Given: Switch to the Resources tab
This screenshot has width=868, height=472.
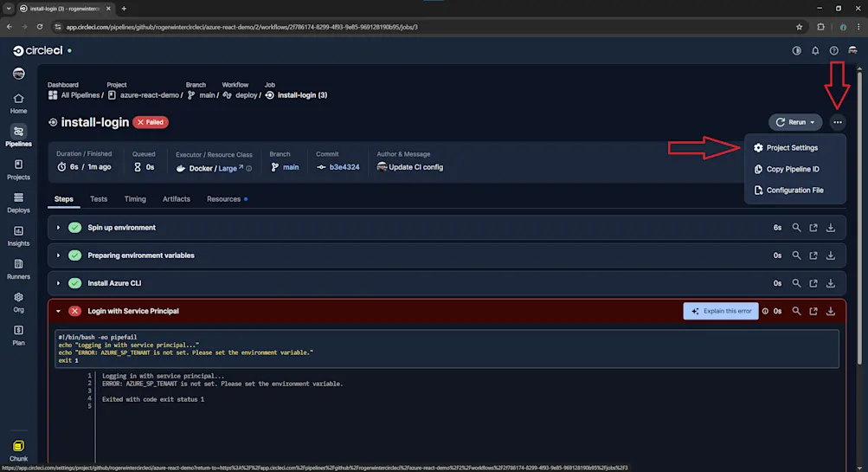Looking at the screenshot, I should pos(223,199).
